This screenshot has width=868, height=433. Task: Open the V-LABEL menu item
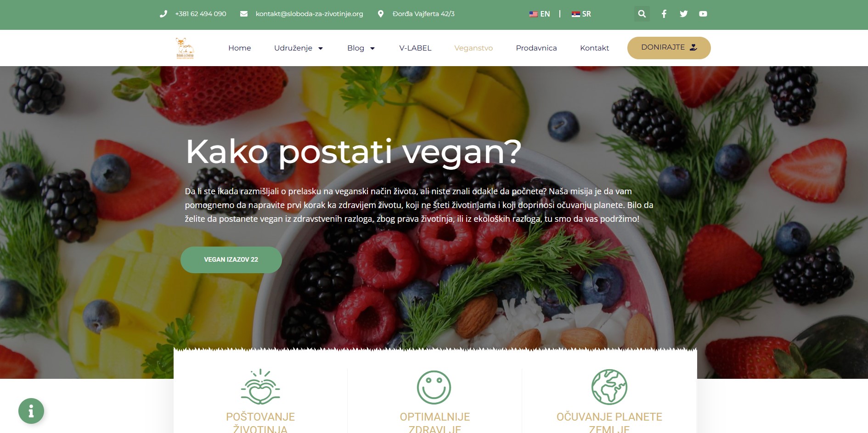[x=415, y=48]
